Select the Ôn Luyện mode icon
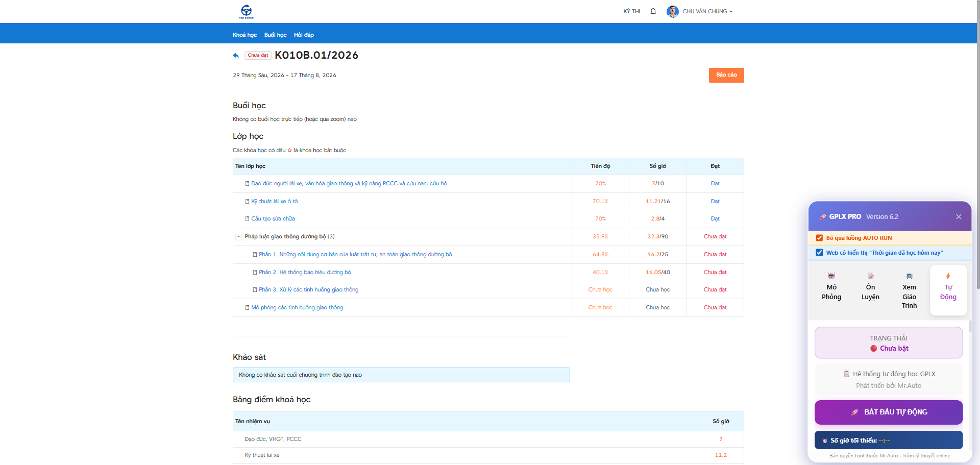The width and height of the screenshot is (980, 465). click(x=870, y=276)
